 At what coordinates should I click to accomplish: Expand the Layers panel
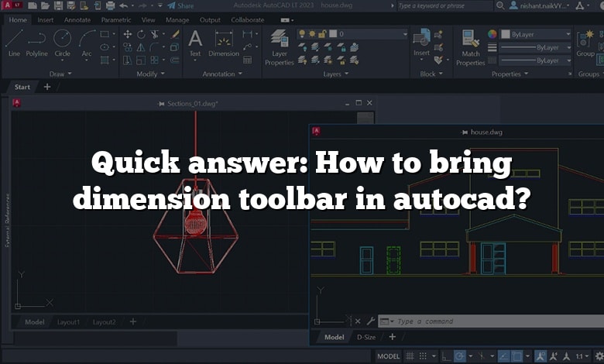335,74
